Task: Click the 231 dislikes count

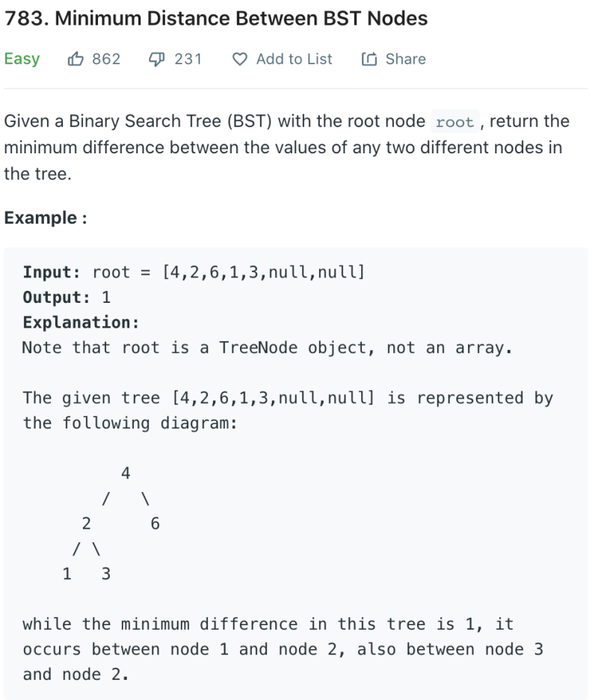Action: (x=188, y=59)
